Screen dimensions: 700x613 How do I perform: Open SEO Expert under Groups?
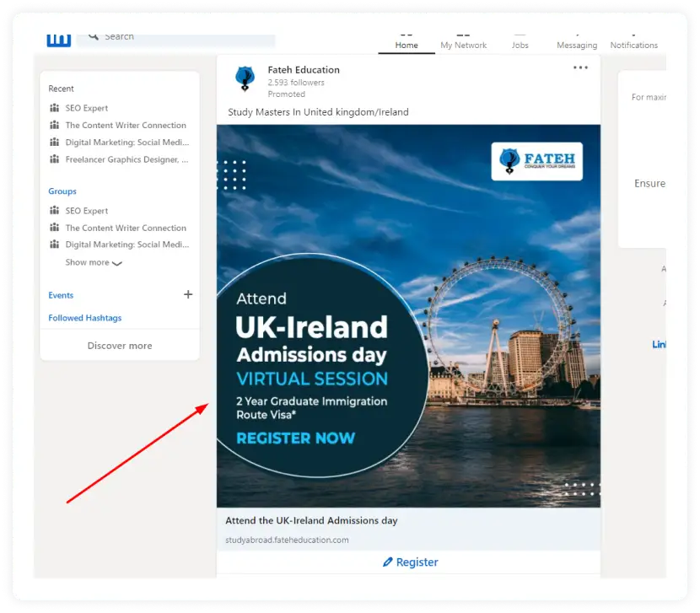[87, 211]
